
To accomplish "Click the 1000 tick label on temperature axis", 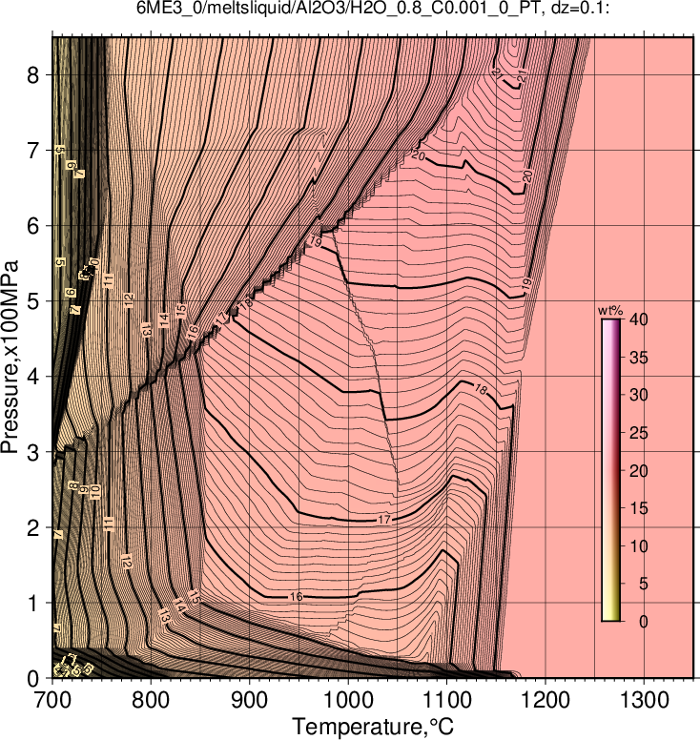I will pyautogui.click(x=348, y=700).
